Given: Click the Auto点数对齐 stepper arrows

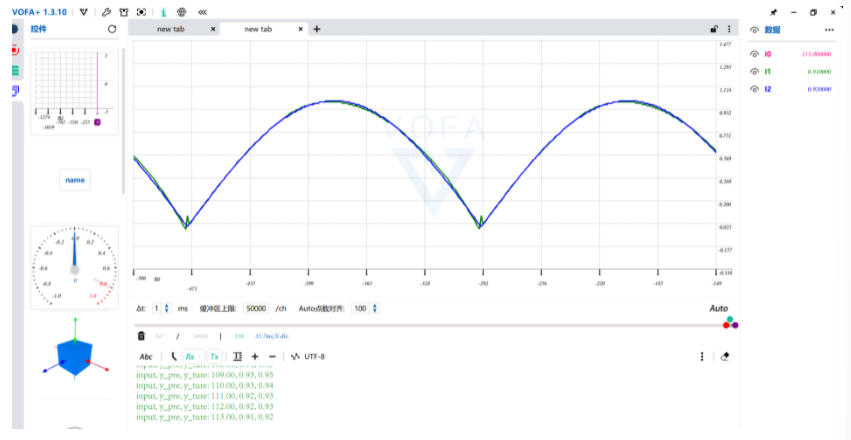Looking at the screenshot, I should [x=374, y=308].
